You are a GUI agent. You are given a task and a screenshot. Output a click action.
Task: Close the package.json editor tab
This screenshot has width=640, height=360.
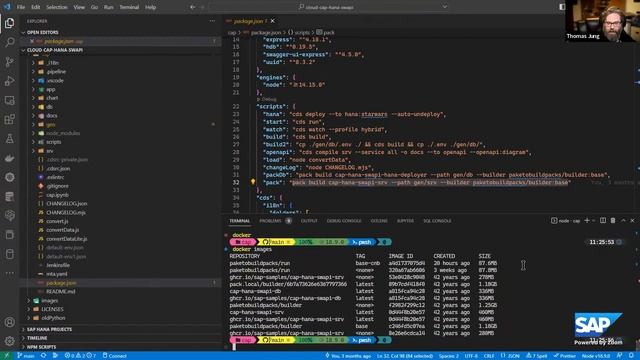click(x=272, y=21)
